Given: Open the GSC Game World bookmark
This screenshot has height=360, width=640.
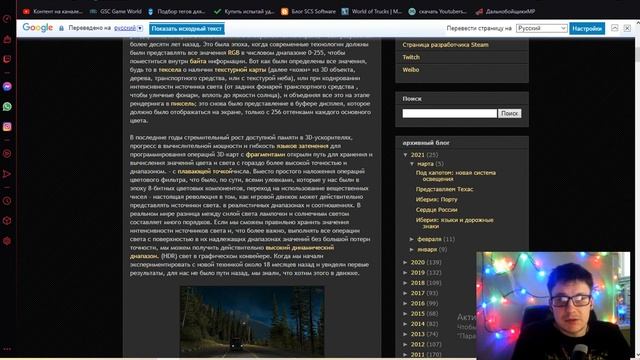Looking at the screenshot, I should (x=116, y=11).
